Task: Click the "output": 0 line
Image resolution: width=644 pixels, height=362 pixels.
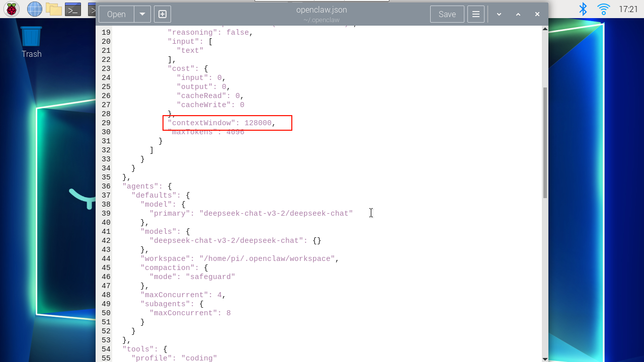Action: [x=203, y=87]
